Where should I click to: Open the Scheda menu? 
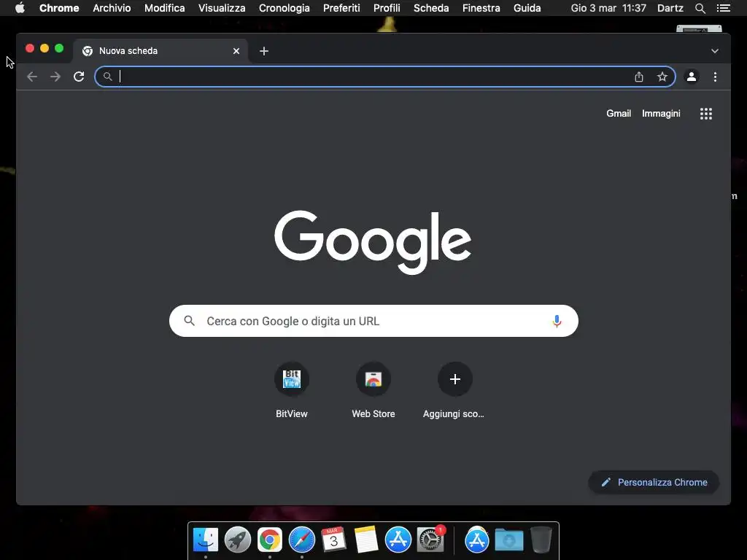click(x=430, y=8)
